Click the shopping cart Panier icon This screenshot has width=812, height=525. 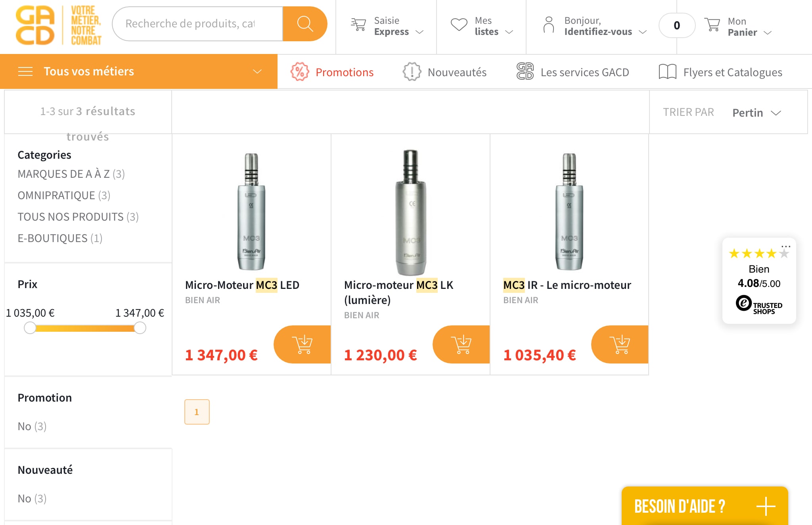coord(712,25)
